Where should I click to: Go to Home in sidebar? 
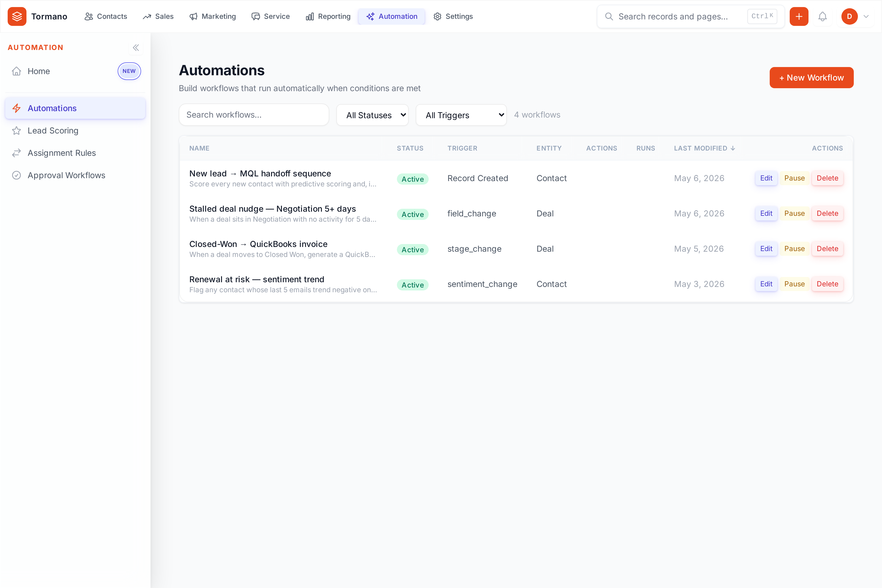click(x=75, y=71)
